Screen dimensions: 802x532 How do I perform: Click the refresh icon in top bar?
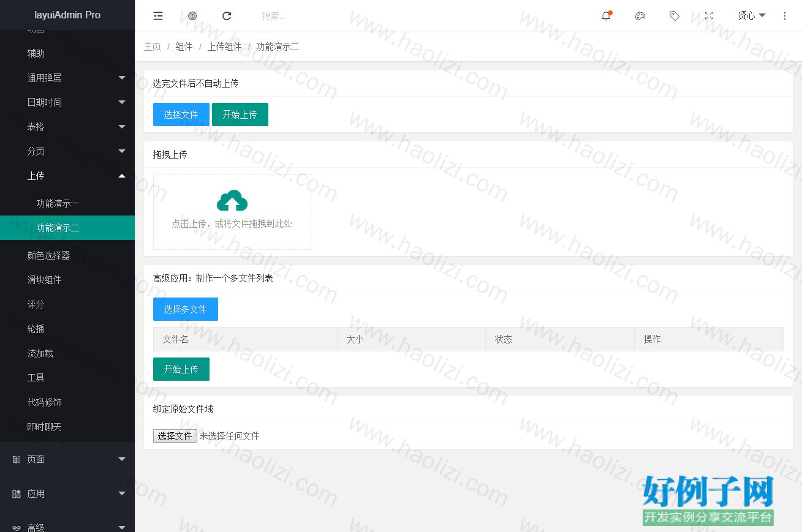[x=227, y=16]
